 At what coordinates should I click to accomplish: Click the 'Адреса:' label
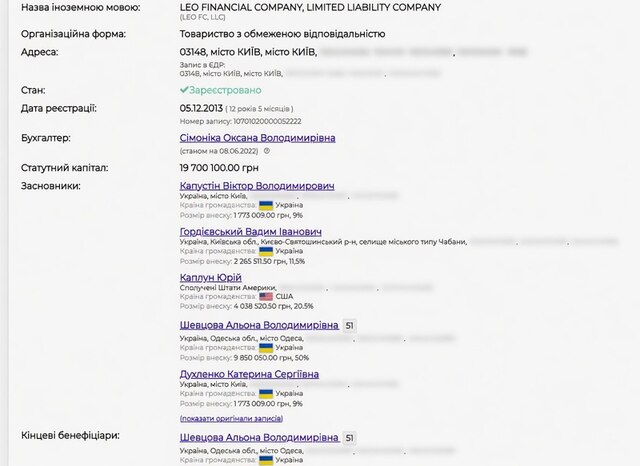pos(40,52)
